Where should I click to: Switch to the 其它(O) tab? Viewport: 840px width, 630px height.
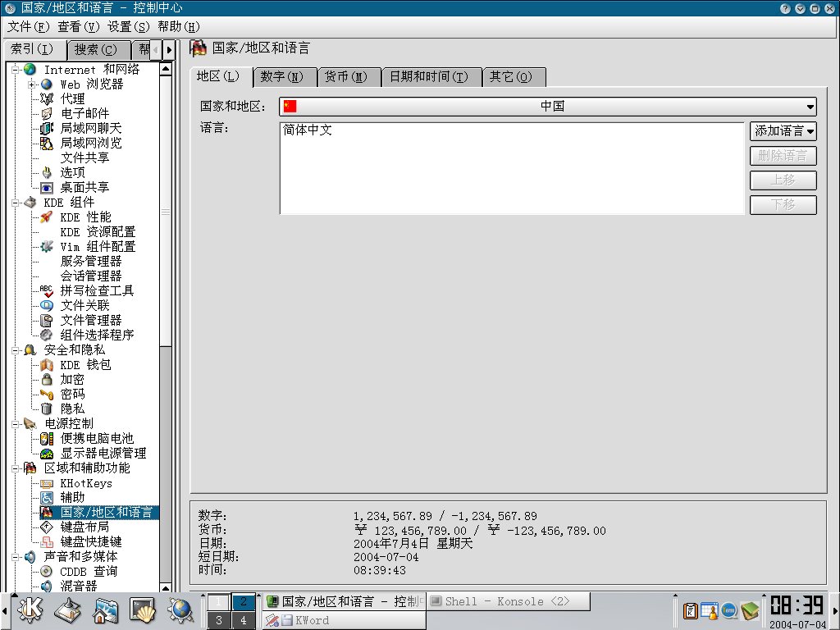514,77
